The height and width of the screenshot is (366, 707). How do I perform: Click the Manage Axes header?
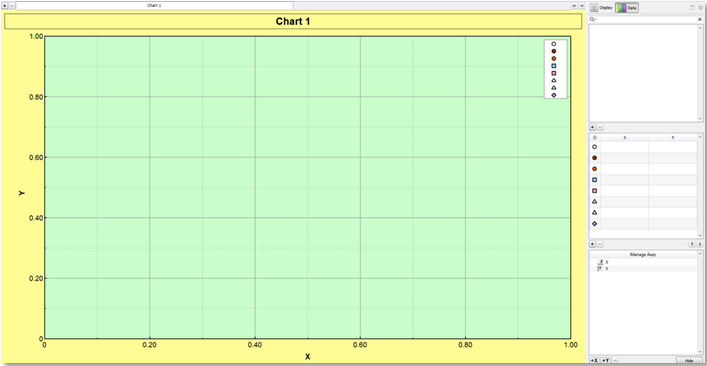coord(643,255)
